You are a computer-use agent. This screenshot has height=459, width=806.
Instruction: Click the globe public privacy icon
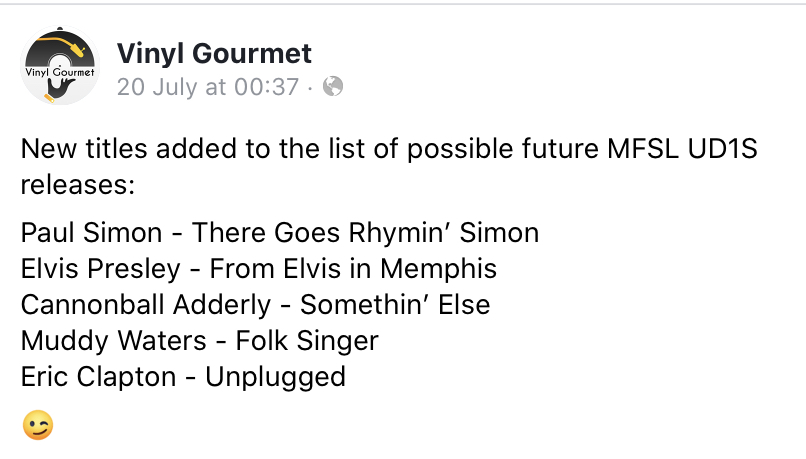pos(333,87)
